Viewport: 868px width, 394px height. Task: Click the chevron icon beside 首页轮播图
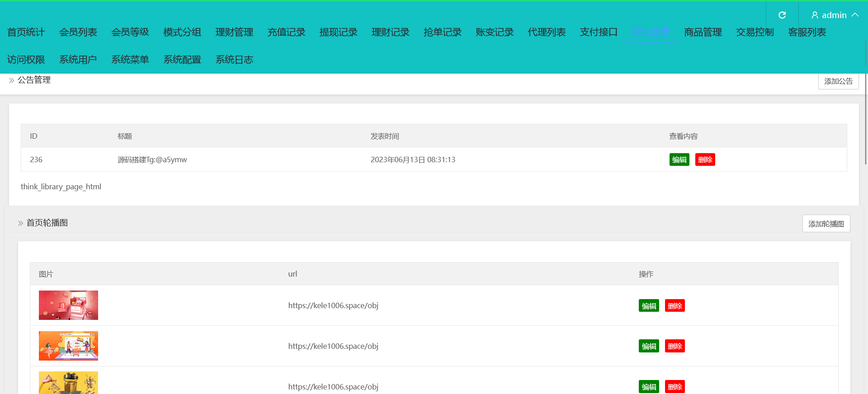click(x=20, y=223)
